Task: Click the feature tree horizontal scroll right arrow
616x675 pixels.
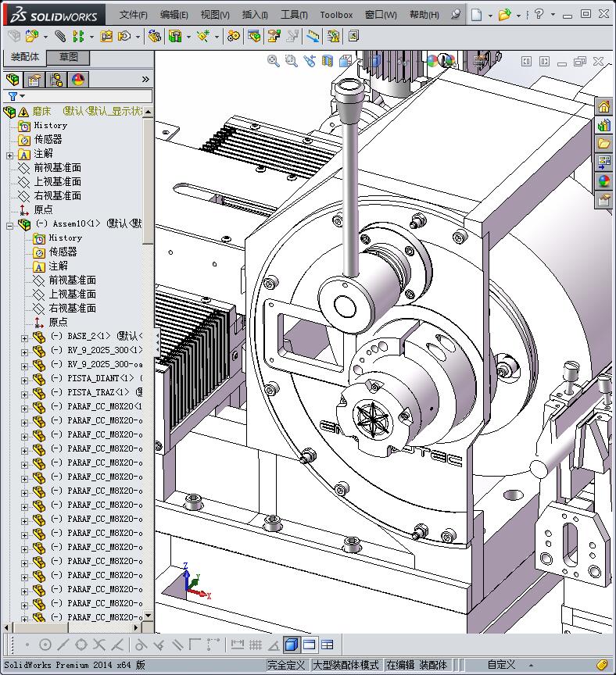Action: pyautogui.click(x=136, y=627)
